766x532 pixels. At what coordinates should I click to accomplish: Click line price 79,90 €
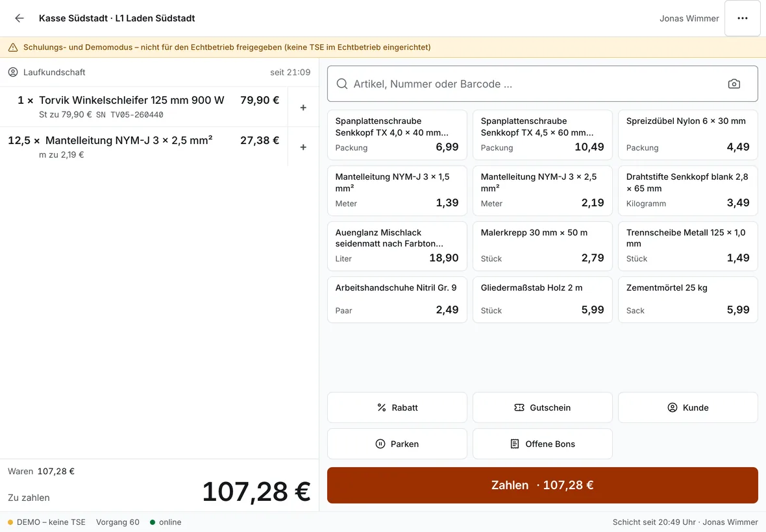[x=260, y=100]
